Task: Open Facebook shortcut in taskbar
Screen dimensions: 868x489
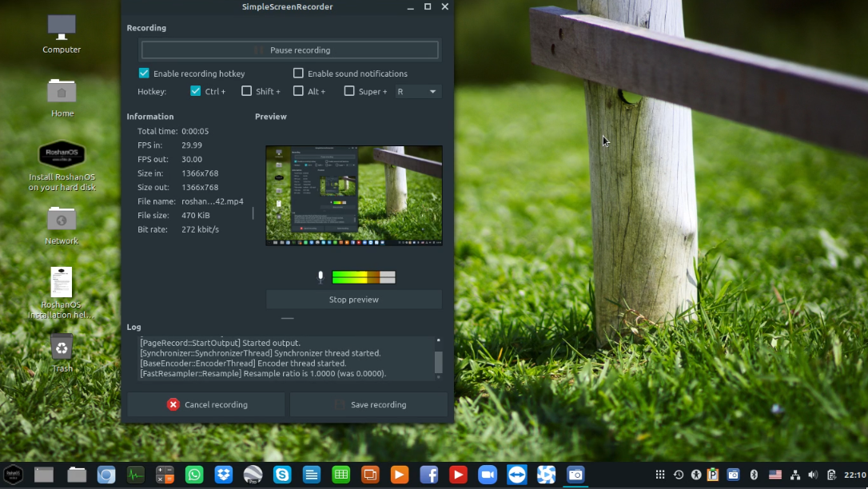Action: click(428, 475)
